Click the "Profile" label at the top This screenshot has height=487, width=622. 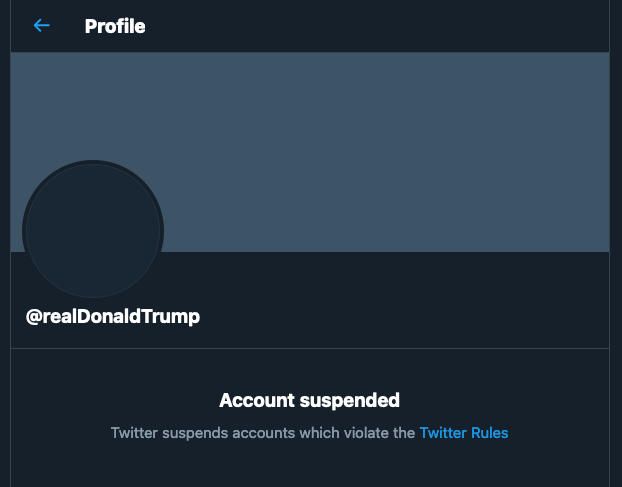[x=115, y=26]
